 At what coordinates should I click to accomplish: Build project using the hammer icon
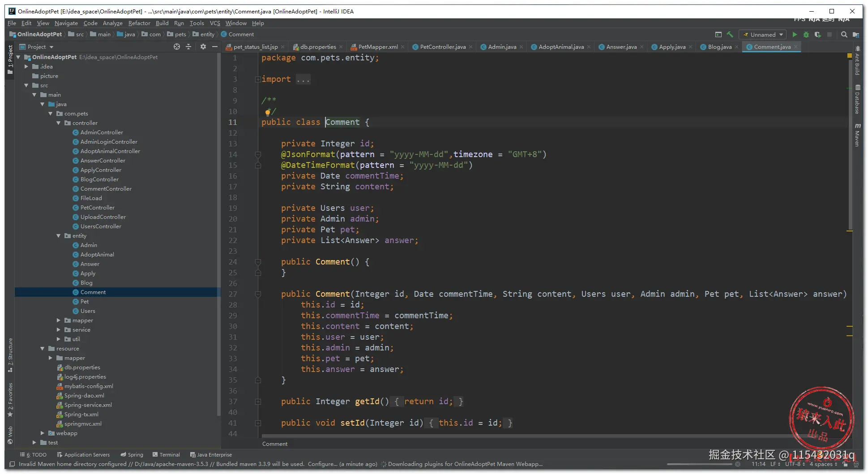[730, 34]
